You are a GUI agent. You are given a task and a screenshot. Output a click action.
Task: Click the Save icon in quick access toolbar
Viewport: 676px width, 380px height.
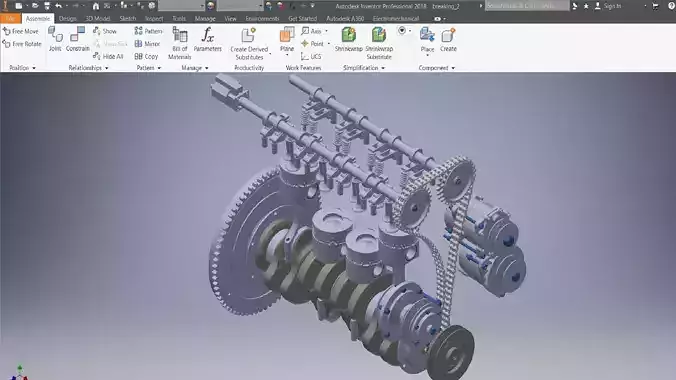(47, 6)
